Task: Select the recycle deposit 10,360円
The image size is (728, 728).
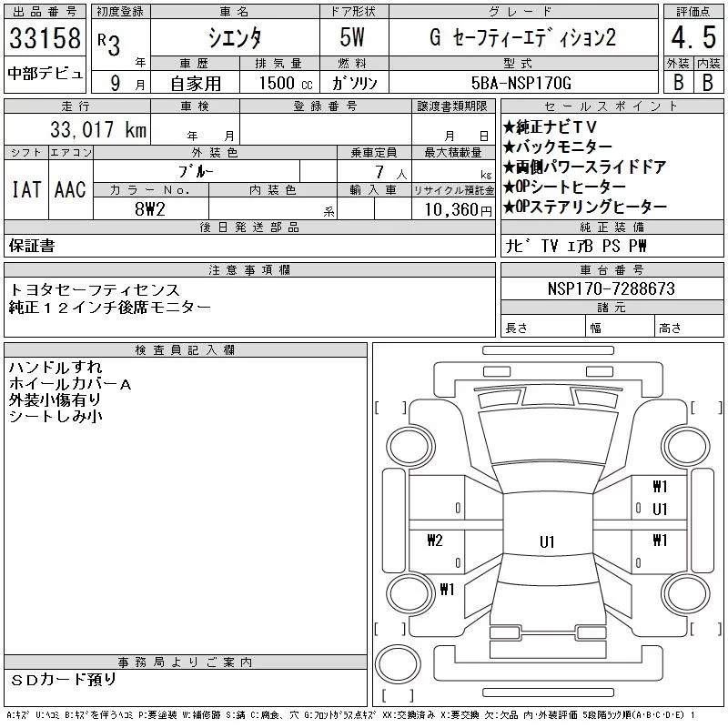Action: point(459,209)
